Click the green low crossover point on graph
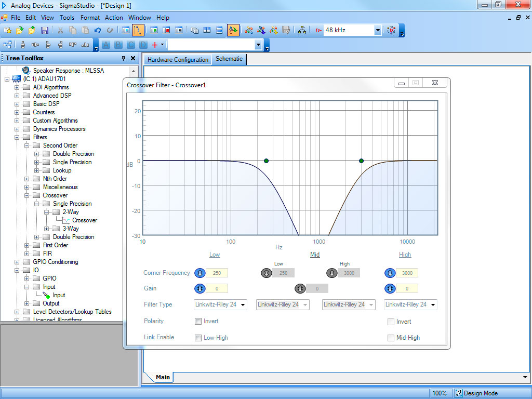The image size is (532, 399). click(x=266, y=161)
